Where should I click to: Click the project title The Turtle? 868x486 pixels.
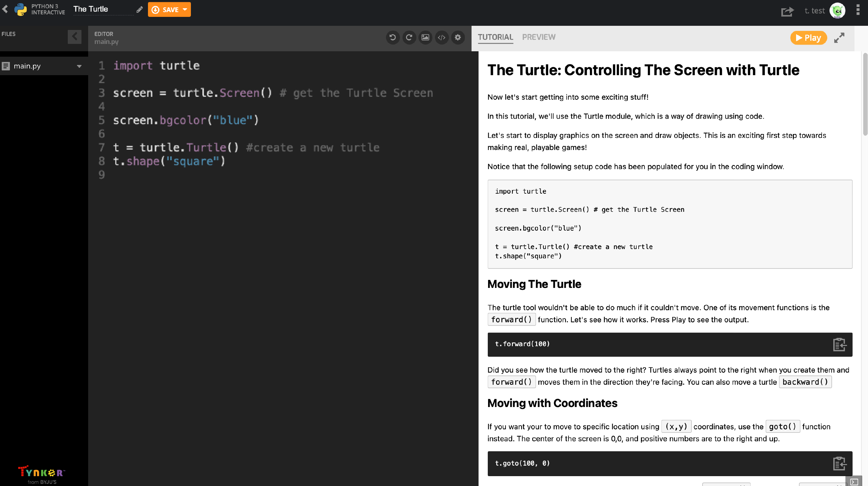[x=91, y=9]
